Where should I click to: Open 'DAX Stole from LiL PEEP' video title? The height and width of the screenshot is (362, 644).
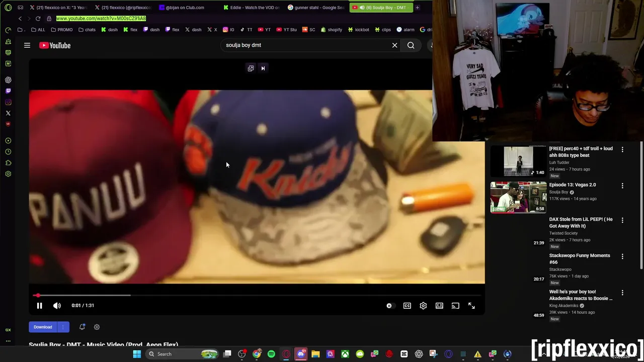(581, 223)
